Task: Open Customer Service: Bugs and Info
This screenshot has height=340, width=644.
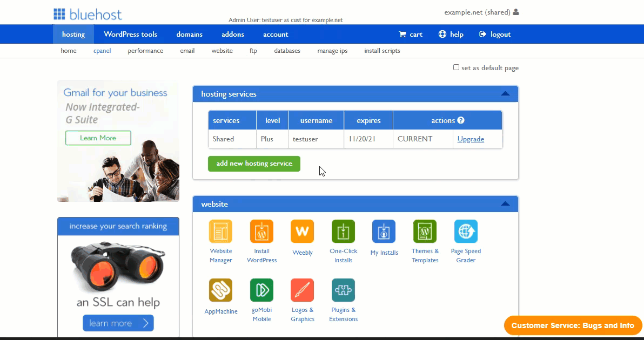Action: click(x=573, y=325)
